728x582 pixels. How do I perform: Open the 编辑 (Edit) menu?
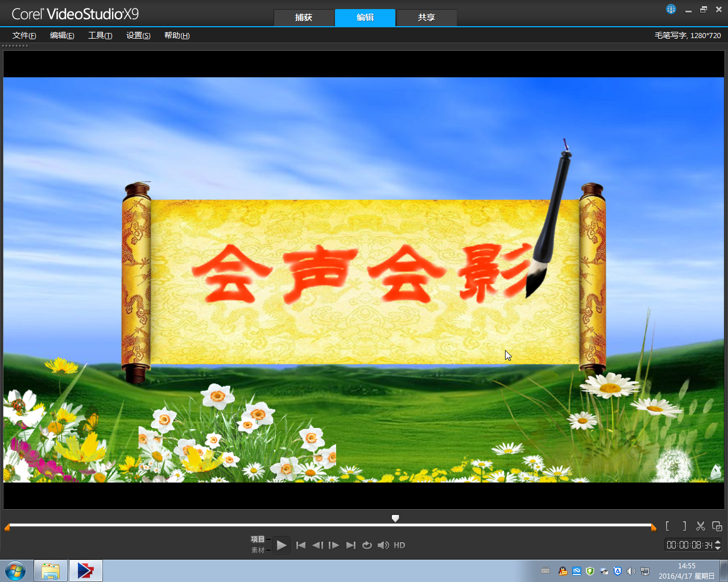[x=62, y=35]
